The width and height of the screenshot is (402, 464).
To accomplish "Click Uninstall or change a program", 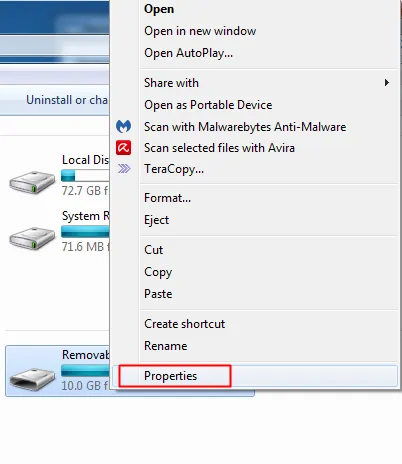I will pyautogui.click(x=67, y=100).
